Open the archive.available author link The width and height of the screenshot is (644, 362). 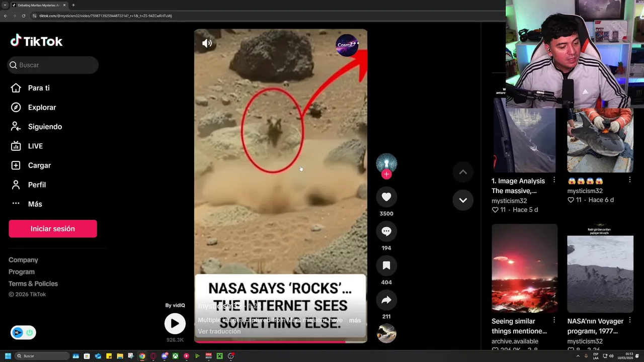[x=515, y=341]
